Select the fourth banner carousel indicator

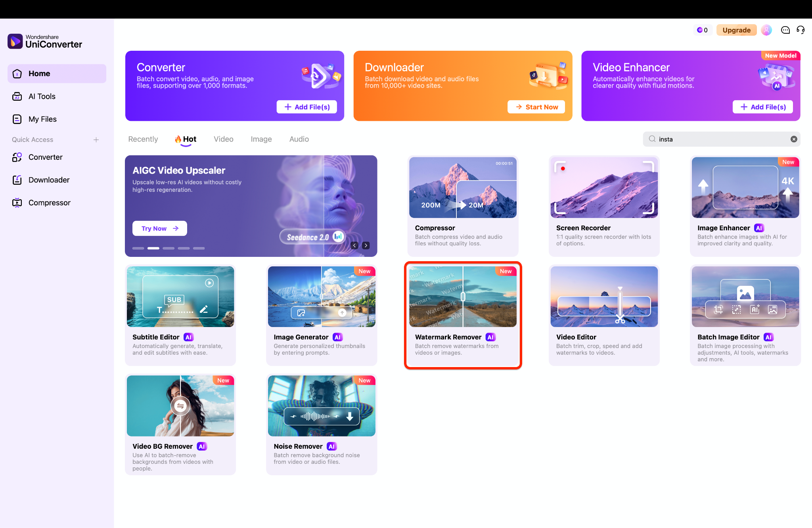pyautogui.click(x=184, y=248)
